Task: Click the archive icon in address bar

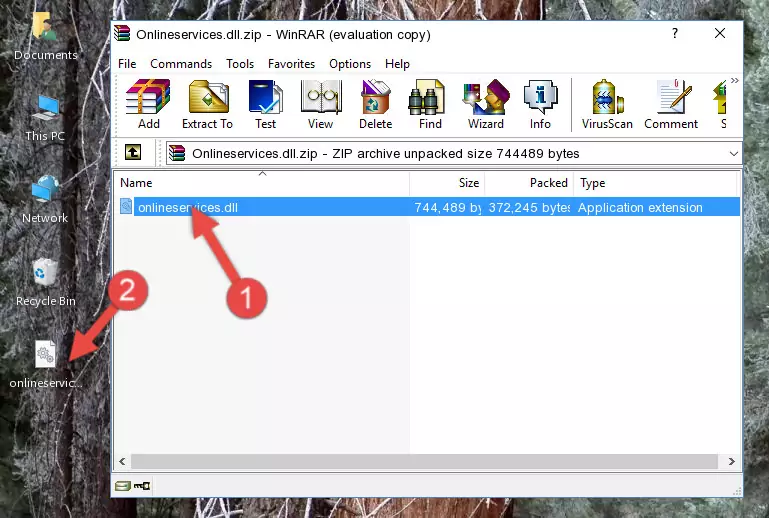Action: 177,153
